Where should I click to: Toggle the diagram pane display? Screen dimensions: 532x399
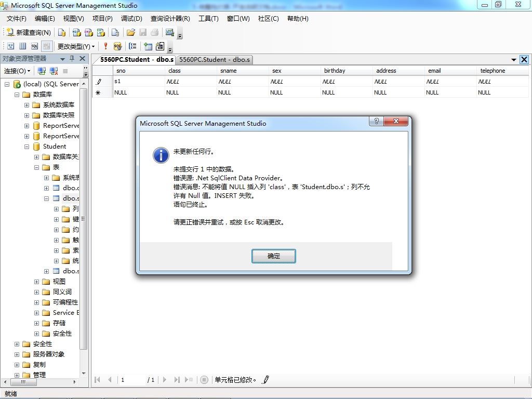[11, 46]
